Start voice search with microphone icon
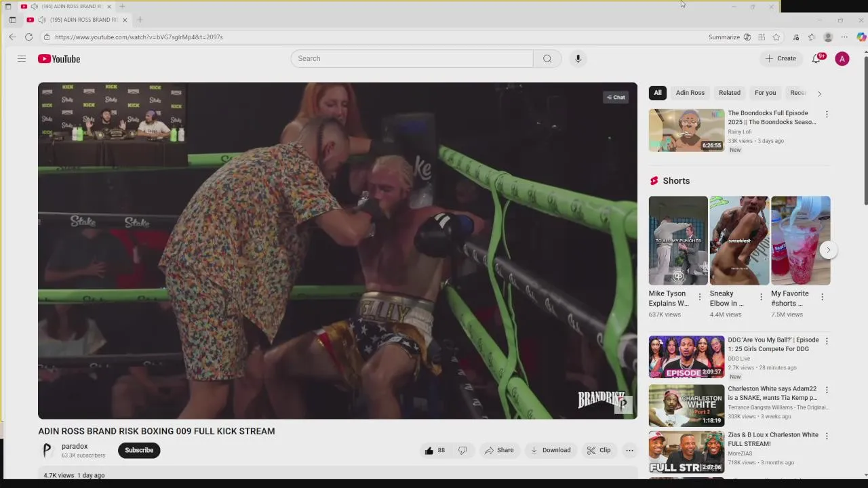This screenshot has height=488, width=868. tap(578, 58)
